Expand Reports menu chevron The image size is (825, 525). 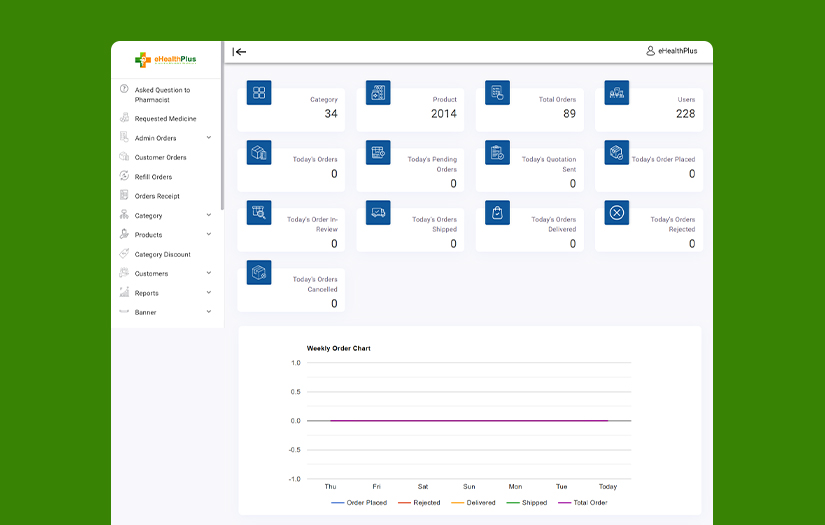tap(209, 292)
